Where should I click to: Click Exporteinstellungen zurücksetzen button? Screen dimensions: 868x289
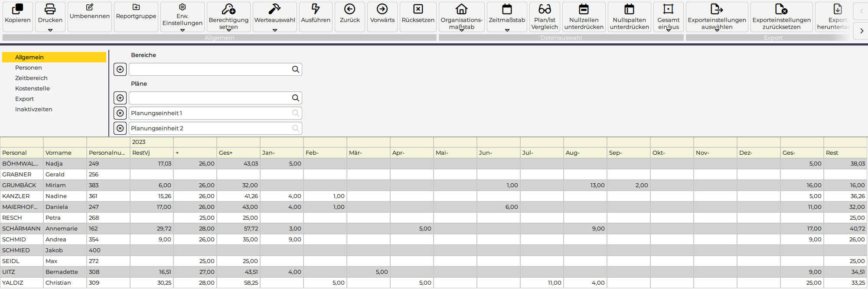tap(781, 16)
